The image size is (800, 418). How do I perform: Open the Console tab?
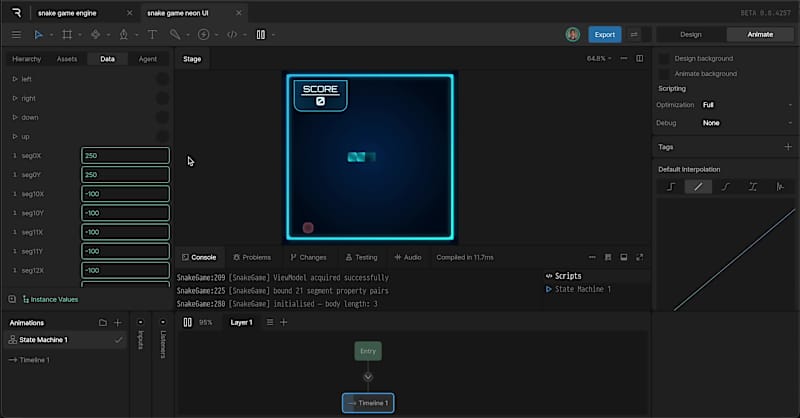click(199, 257)
